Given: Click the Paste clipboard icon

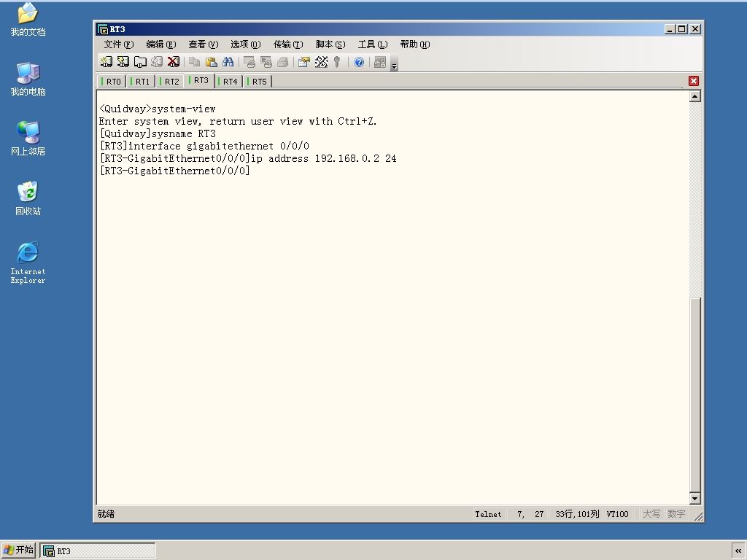Looking at the screenshot, I should tap(211, 62).
